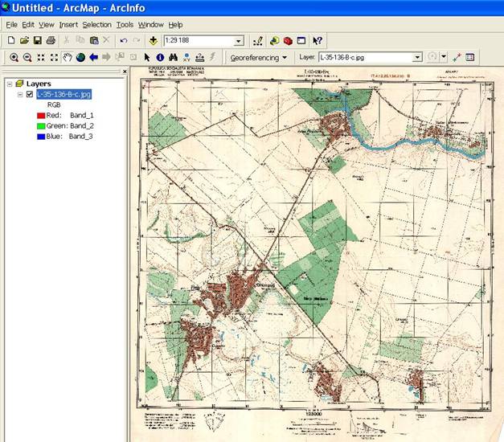
Task: Open the map scale dropdown
Action: (x=239, y=41)
